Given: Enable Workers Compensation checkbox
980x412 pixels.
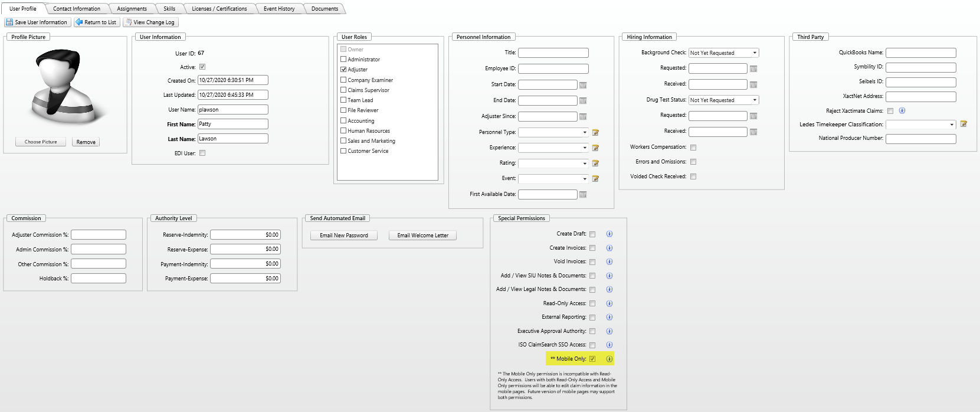Looking at the screenshot, I should (x=693, y=148).
